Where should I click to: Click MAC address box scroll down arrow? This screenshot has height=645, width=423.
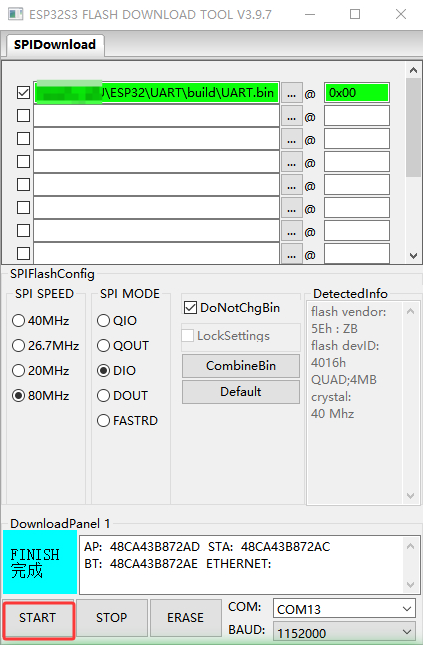coord(410,585)
